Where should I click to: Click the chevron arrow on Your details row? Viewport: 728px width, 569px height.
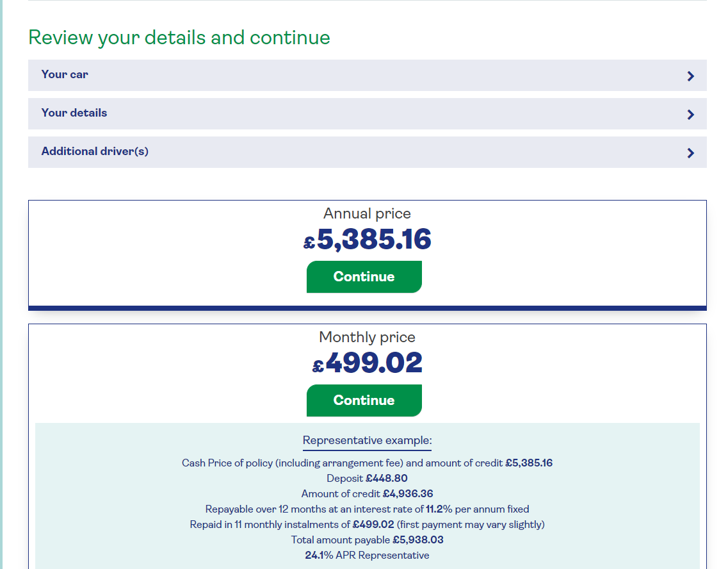[690, 115]
